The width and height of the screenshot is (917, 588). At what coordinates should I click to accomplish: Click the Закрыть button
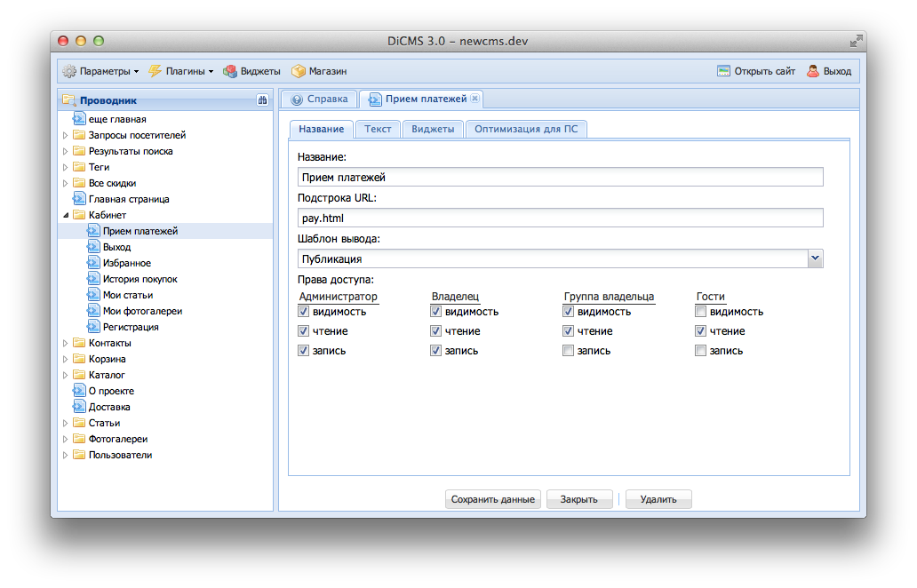579,499
